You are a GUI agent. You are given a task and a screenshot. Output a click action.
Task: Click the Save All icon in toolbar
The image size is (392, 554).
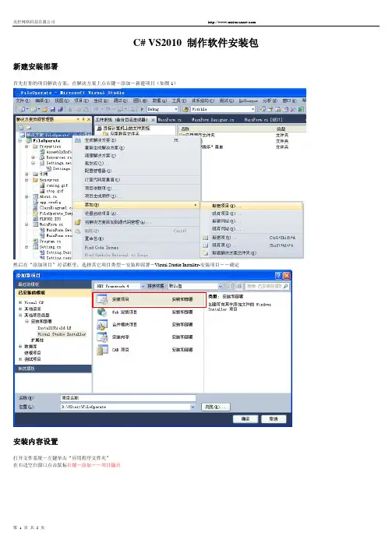tap(60, 109)
